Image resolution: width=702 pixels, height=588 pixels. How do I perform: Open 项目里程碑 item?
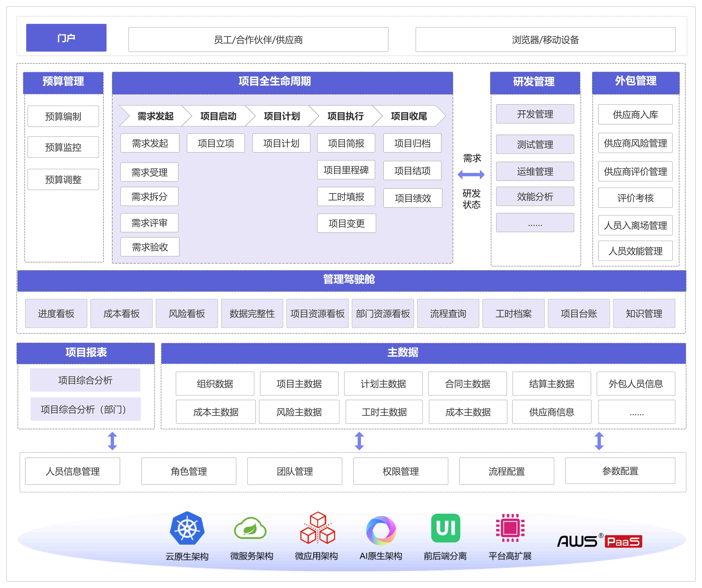click(x=346, y=170)
